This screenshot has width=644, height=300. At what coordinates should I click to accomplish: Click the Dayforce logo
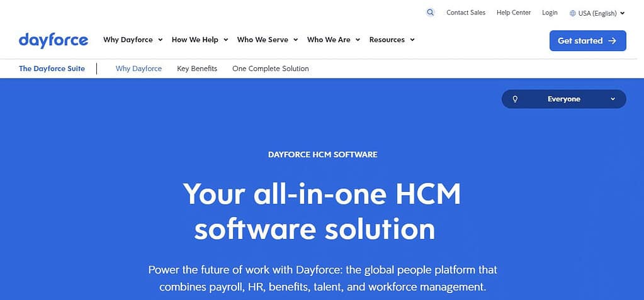(x=54, y=40)
